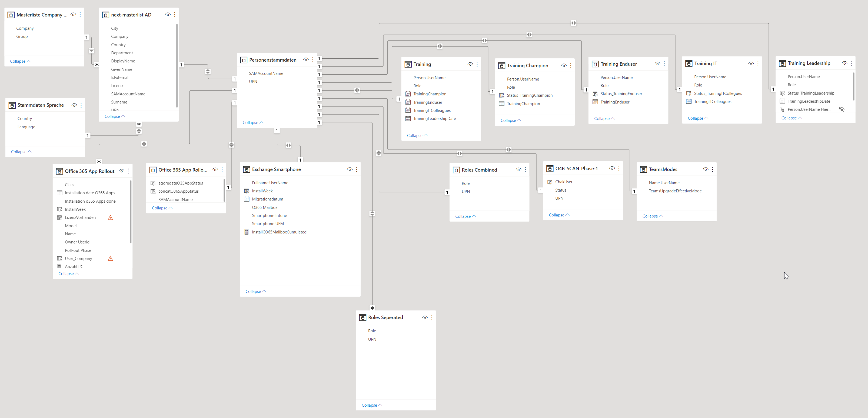The image size is (868, 418).
Task: Click the table icon in the TeamsModes header
Action: [x=644, y=169]
